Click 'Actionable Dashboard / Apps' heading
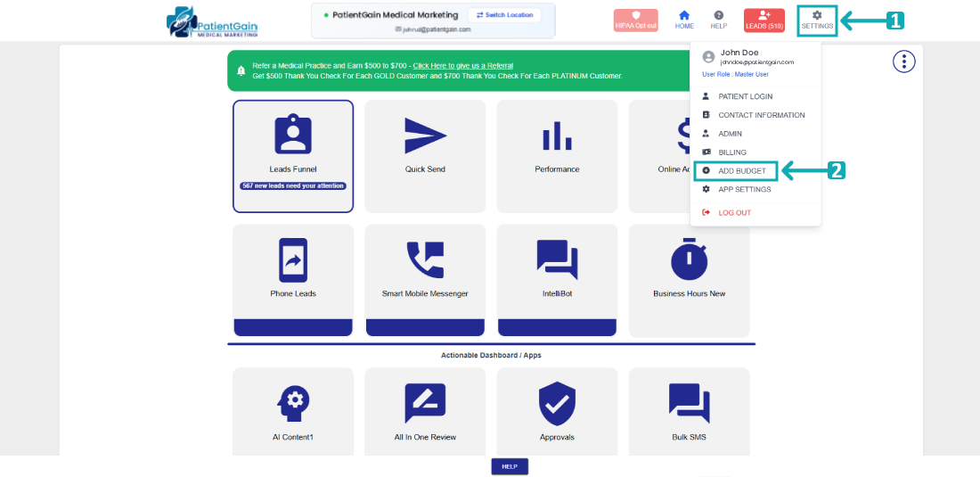The height and width of the screenshot is (477, 980). pyautogui.click(x=491, y=355)
